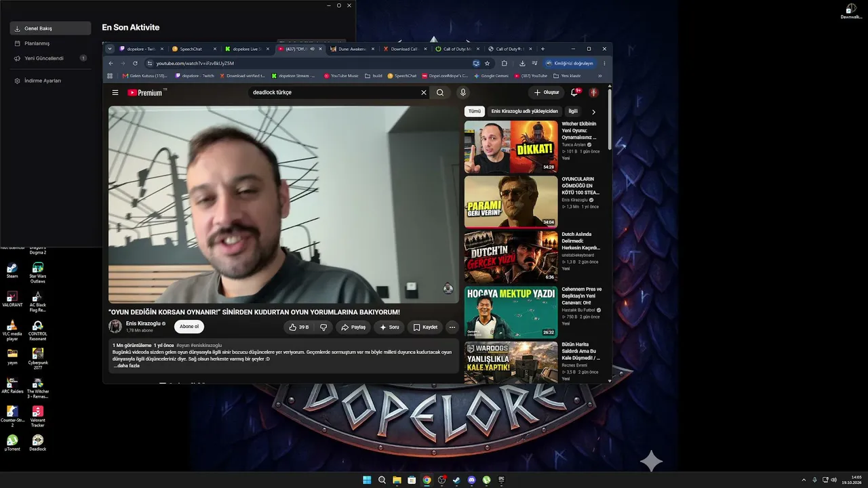The width and height of the screenshot is (868, 488).
Task: Open more actions three-dot menu under video
Action: pyautogui.click(x=452, y=327)
